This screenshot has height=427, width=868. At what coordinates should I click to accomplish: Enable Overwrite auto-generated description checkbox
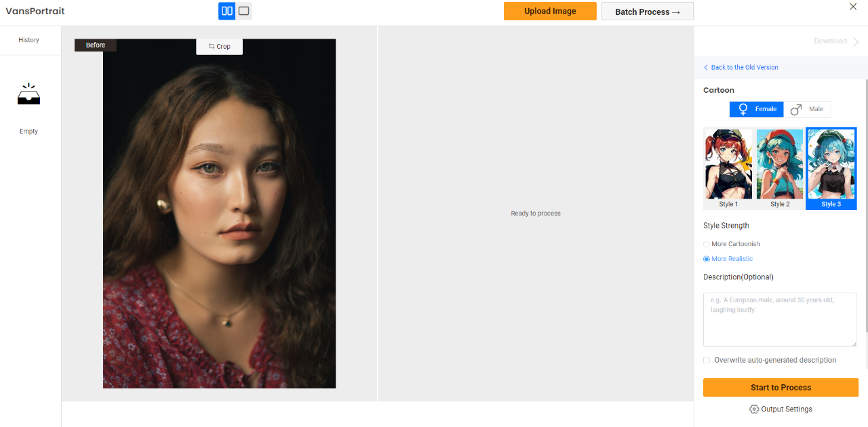[707, 361]
